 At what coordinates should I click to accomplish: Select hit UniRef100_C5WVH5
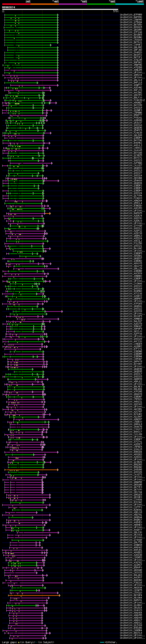131,20
